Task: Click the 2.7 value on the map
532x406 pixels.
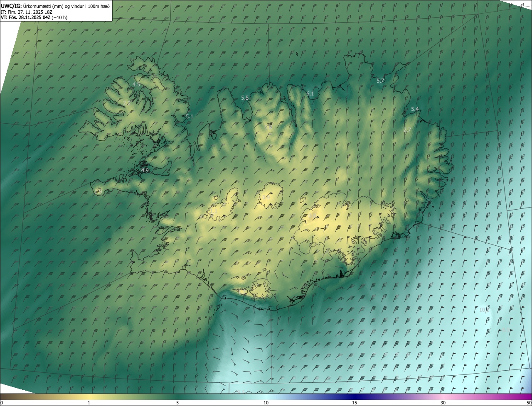Action: [407, 130]
